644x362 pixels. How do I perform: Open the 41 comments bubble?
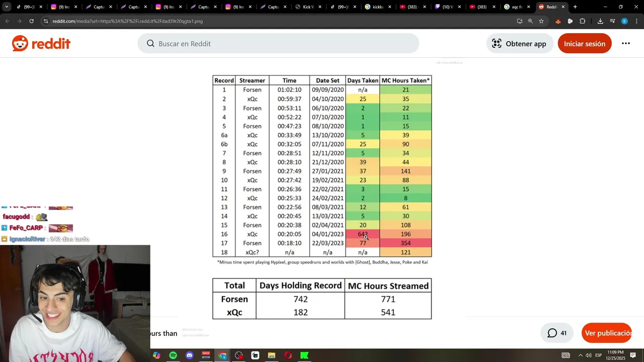557,333
